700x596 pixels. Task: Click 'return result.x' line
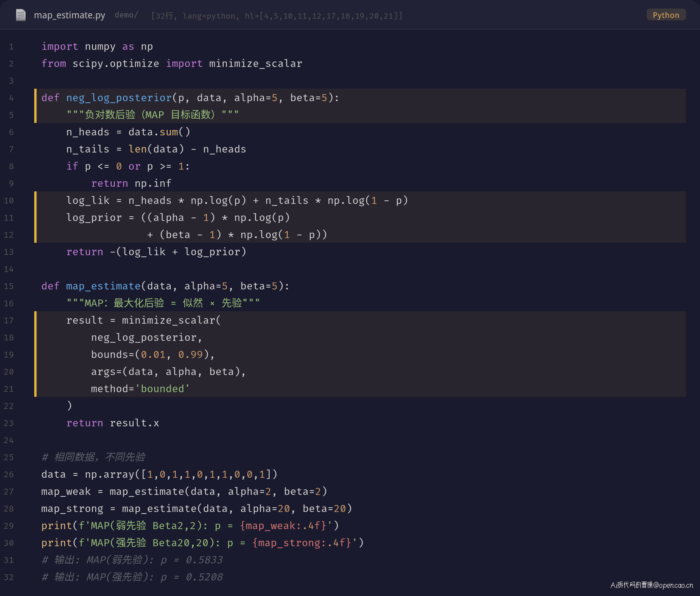point(113,423)
